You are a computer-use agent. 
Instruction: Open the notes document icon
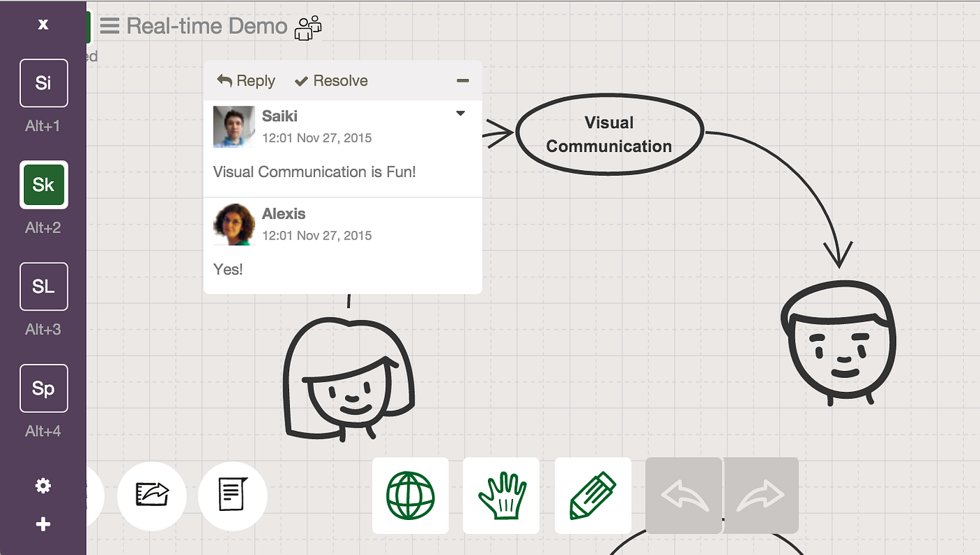point(232,496)
